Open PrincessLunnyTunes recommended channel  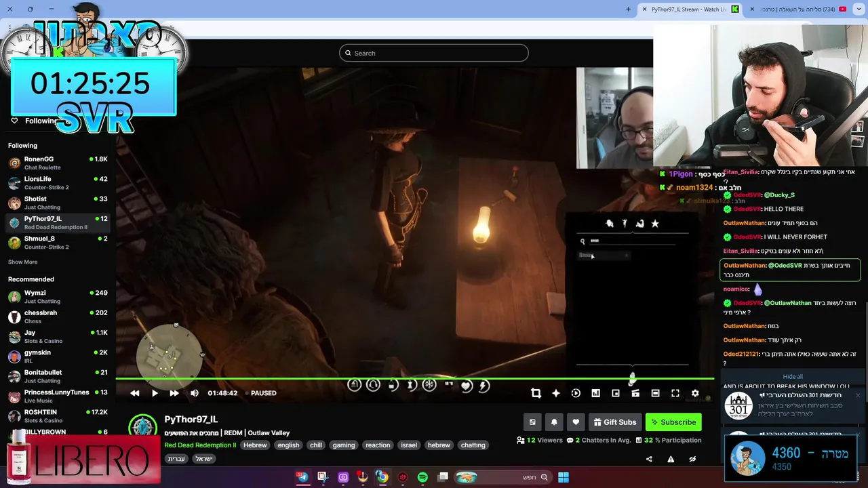[x=58, y=396]
